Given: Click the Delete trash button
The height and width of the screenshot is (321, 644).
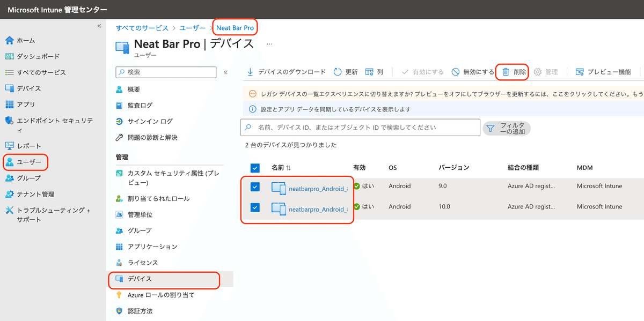Looking at the screenshot, I should 514,72.
